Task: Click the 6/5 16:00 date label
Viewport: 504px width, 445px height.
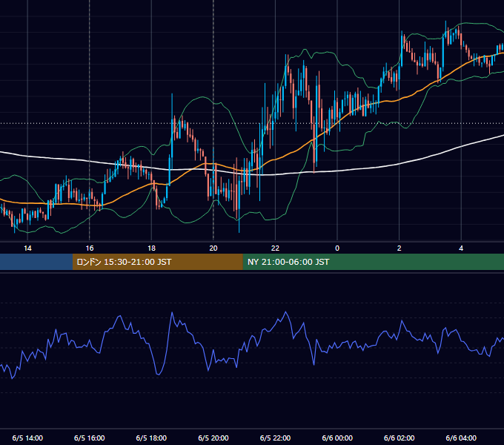Action: [x=90, y=438]
